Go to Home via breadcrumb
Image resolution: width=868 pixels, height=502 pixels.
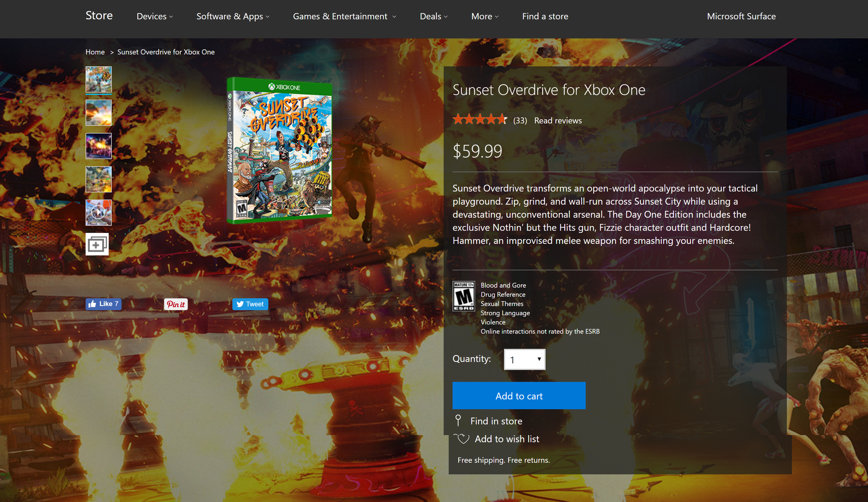[x=95, y=52]
